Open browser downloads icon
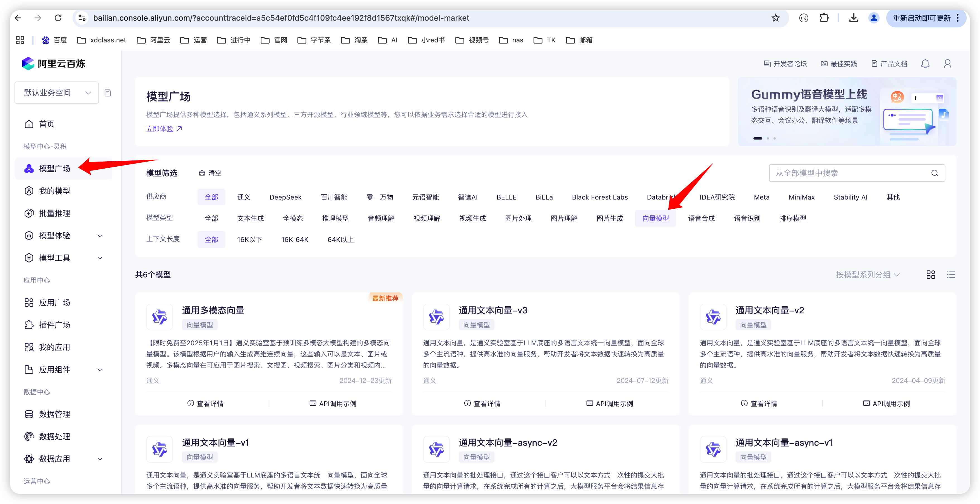 click(x=854, y=18)
